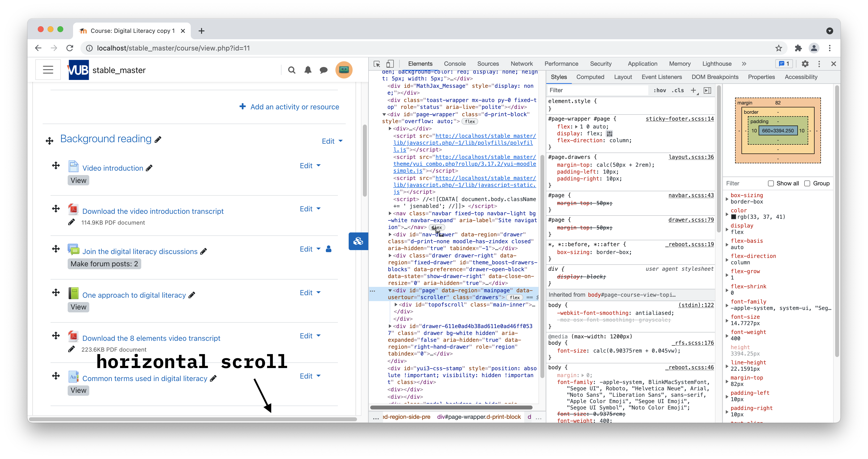Open the Network tab
868x459 pixels.
(521, 64)
